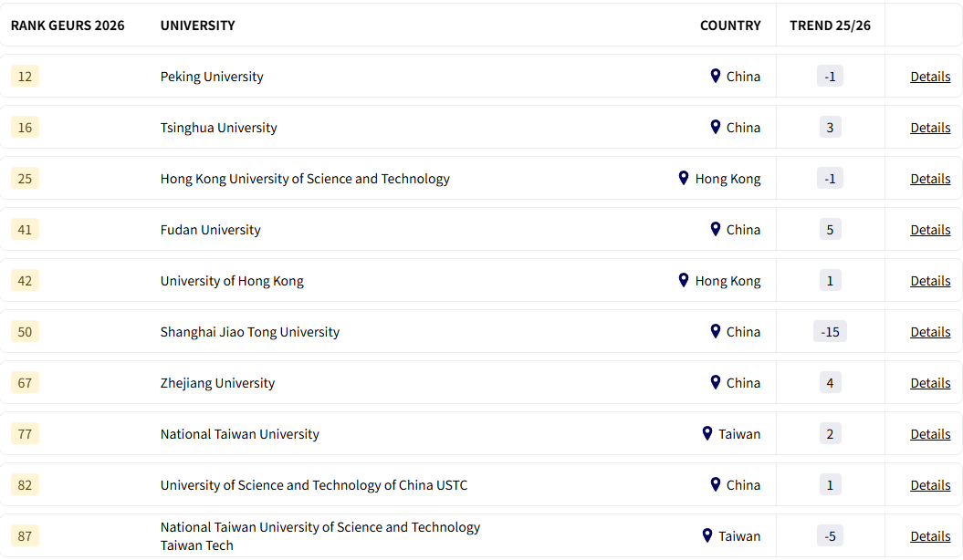Click the UNIVERSITY column header
The image size is (963, 560).
point(197,25)
